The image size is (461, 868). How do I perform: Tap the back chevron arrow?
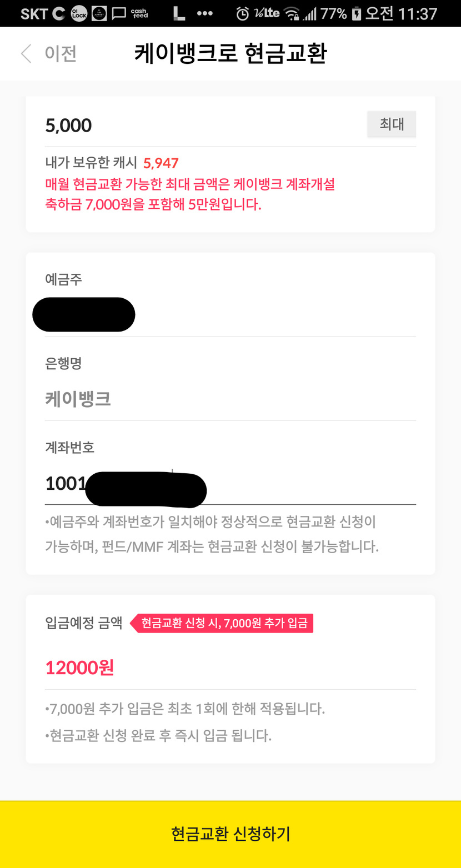26,54
